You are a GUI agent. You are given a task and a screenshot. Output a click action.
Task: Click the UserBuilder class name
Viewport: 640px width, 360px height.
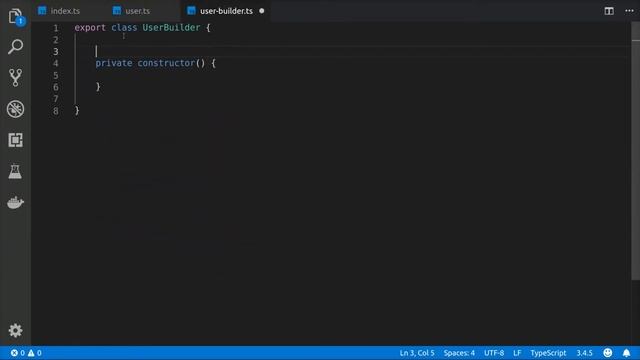(x=171, y=27)
